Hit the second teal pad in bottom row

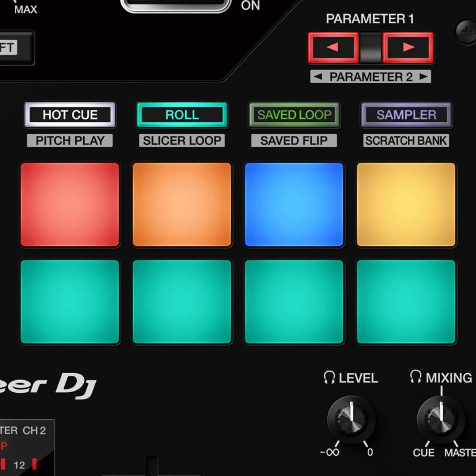pos(182,302)
